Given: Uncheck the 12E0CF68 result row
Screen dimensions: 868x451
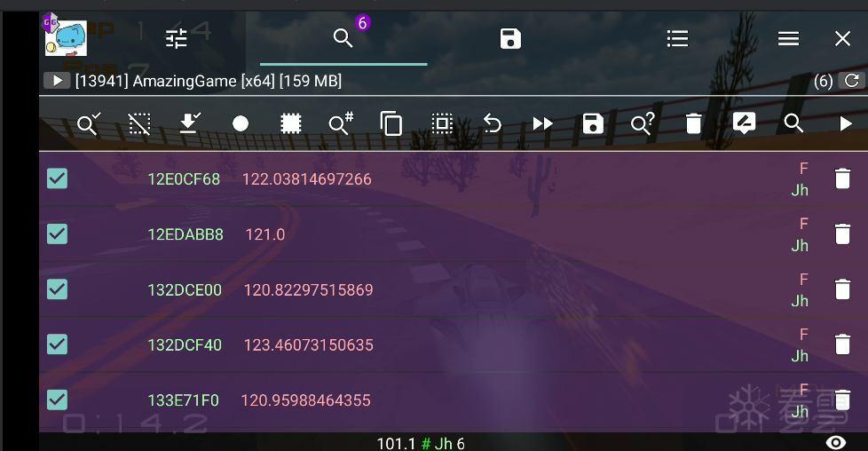Looking at the screenshot, I should (x=57, y=178).
